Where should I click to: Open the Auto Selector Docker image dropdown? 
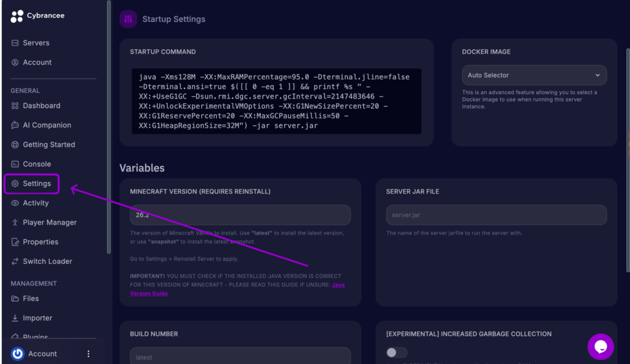[x=534, y=75]
